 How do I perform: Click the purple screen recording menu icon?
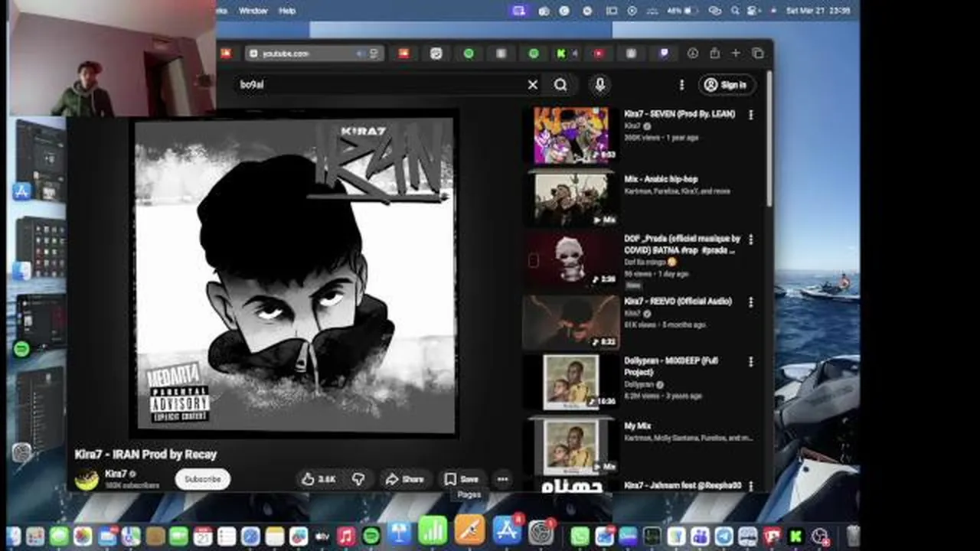tap(519, 11)
